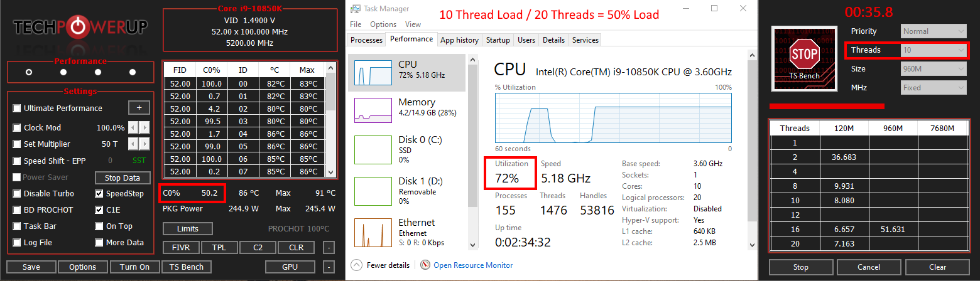Collapse Task Manager with Fewer details arrow
Image resolution: width=980 pixels, height=281 pixels.
(x=356, y=265)
